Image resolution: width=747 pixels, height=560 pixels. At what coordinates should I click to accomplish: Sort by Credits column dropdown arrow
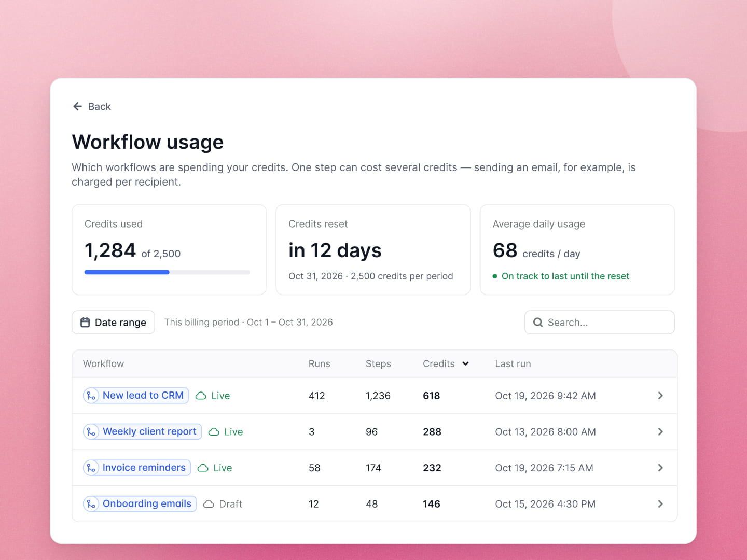click(x=465, y=364)
